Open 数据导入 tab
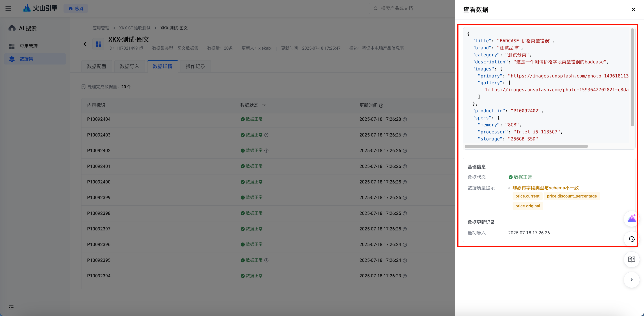Viewport: 644px width, 316px height. point(129,66)
